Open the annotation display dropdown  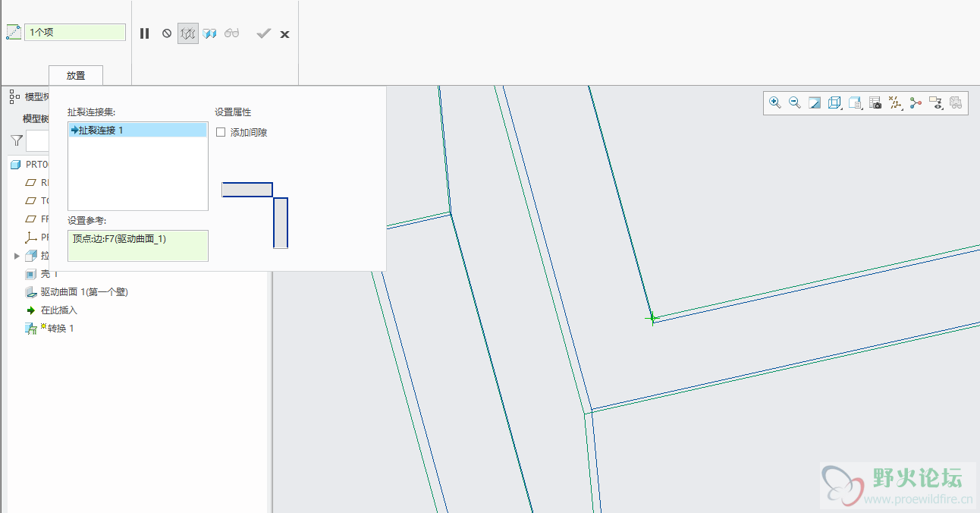936,102
